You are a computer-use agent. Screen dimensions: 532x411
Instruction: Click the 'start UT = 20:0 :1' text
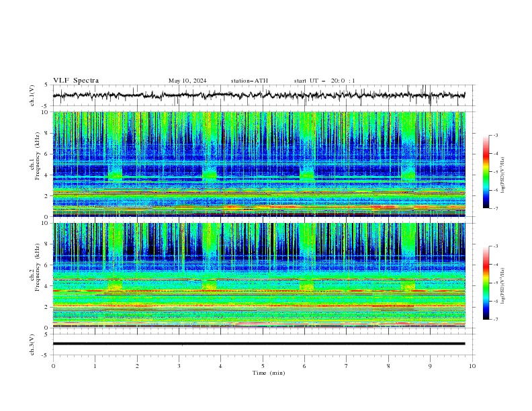324,81
